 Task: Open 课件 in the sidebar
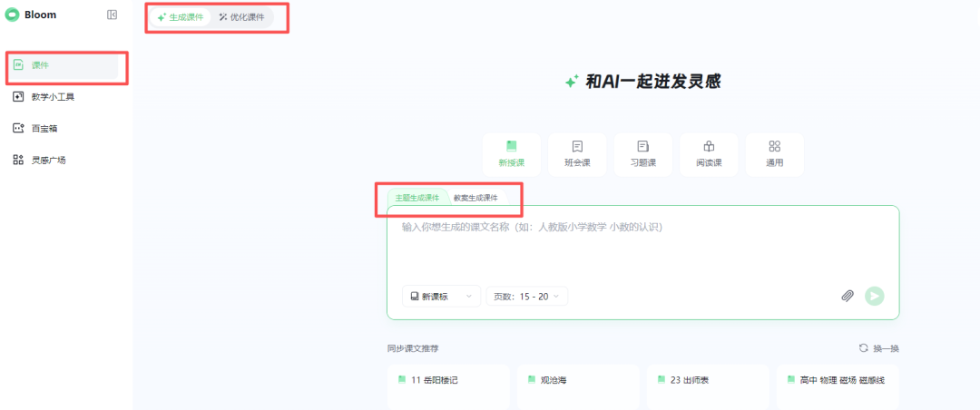point(64,65)
